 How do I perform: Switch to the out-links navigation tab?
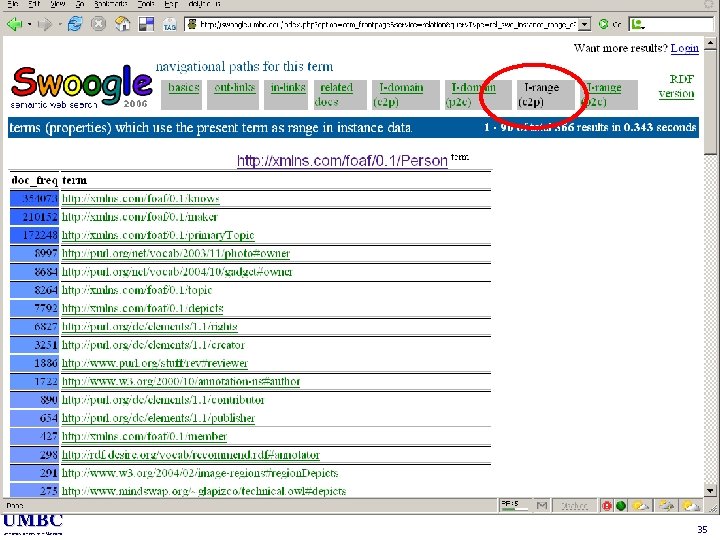(234, 87)
